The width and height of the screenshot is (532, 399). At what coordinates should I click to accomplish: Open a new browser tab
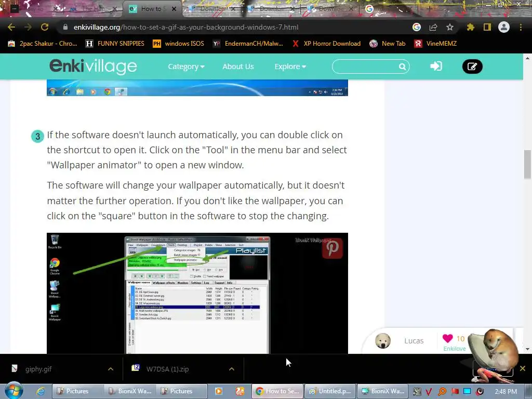pyautogui.click(x=429, y=9)
